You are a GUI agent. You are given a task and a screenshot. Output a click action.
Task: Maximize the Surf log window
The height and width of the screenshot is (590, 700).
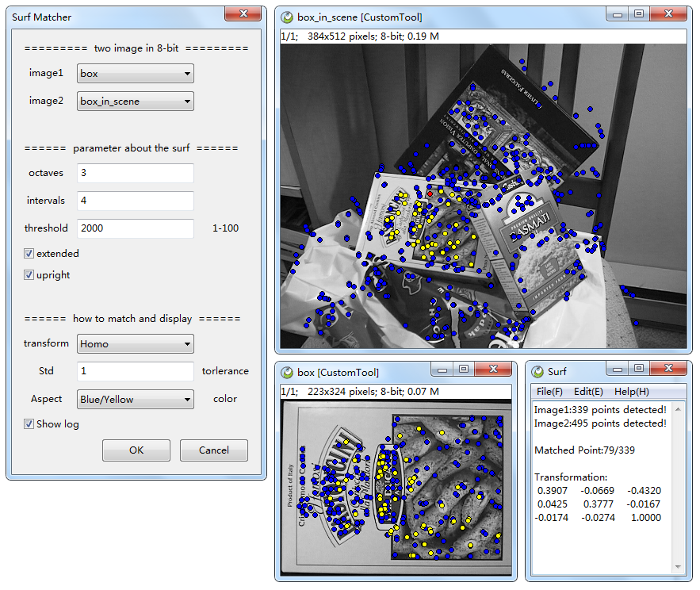point(639,369)
